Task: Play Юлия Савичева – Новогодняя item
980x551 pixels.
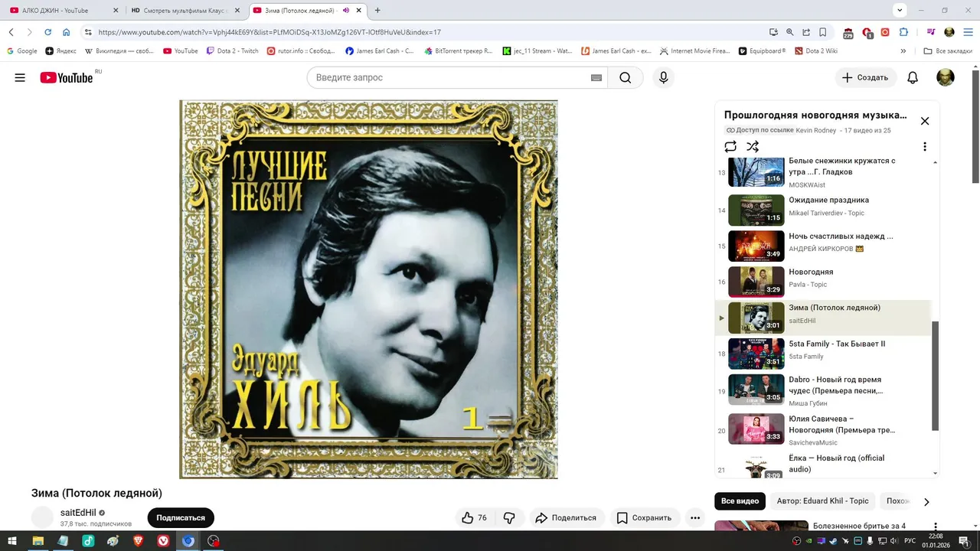Action: pos(823,429)
